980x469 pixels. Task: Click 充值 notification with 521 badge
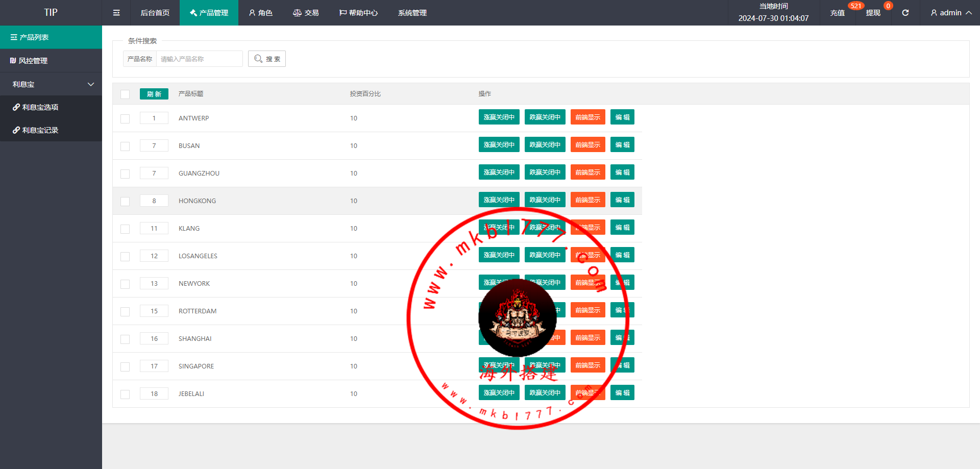(838, 13)
